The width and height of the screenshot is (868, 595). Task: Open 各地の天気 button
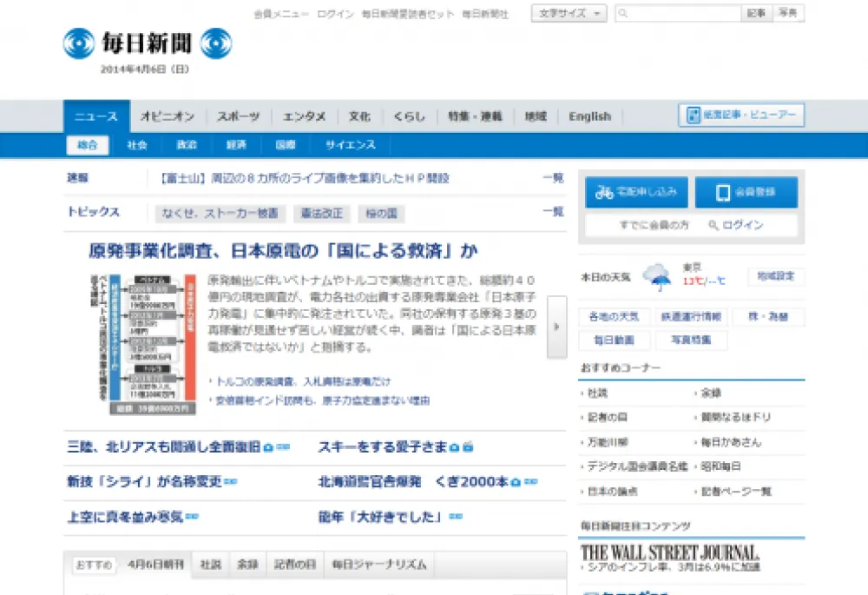[x=614, y=317]
